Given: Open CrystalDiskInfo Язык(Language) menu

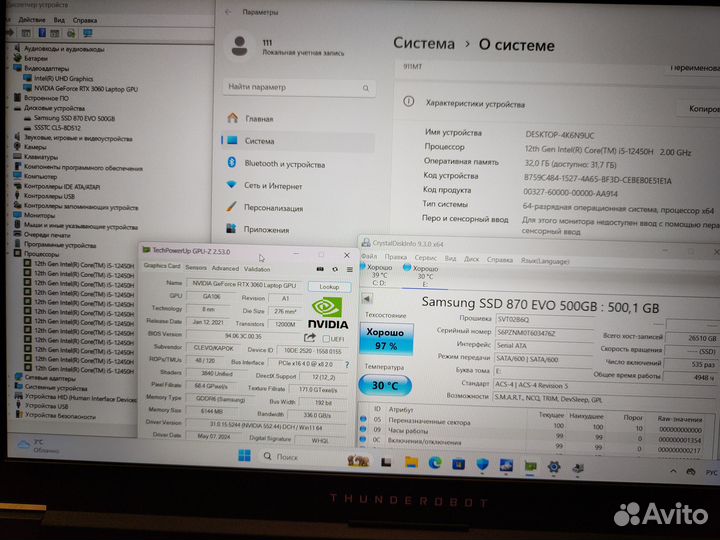Looking at the screenshot, I should click(545, 261).
